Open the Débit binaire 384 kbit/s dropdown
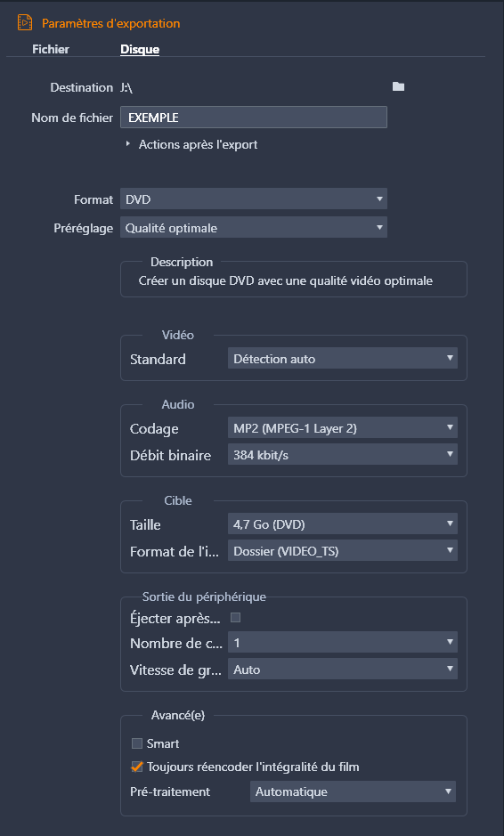504x836 pixels. click(343, 454)
